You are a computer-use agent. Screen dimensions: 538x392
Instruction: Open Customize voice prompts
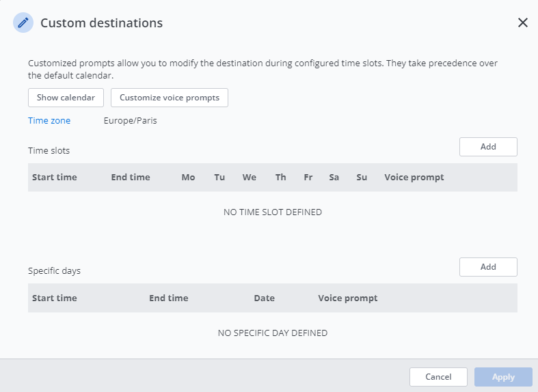[170, 98]
